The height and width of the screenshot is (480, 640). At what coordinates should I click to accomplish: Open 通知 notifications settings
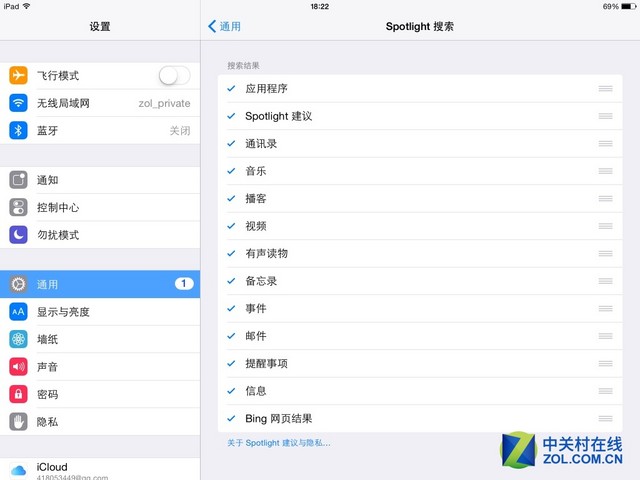[100, 180]
